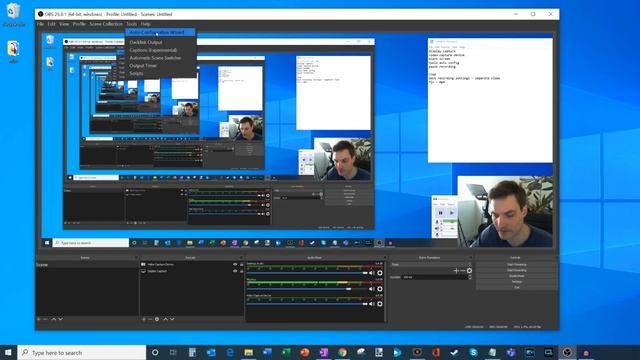Adjust Video Capture Device volume slider
640x360 pixels.
pyautogui.click(x=307, y=304)
